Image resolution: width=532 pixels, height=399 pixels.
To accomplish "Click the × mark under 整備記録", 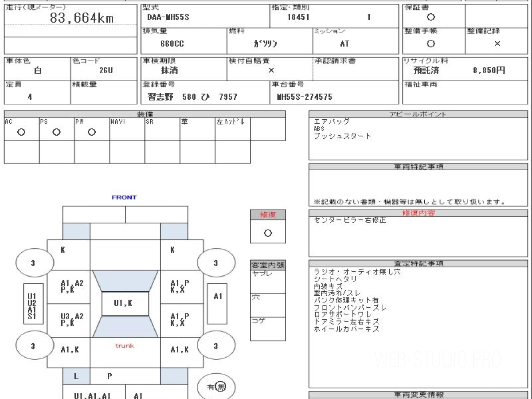I will (x=497, y=43).
